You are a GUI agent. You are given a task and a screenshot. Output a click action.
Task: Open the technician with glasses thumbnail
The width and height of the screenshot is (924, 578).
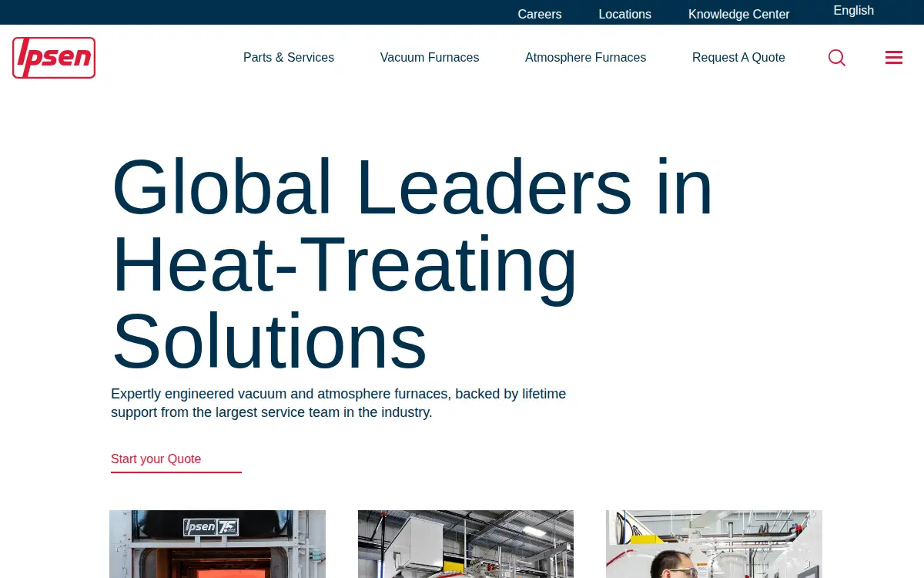(714, 544)
